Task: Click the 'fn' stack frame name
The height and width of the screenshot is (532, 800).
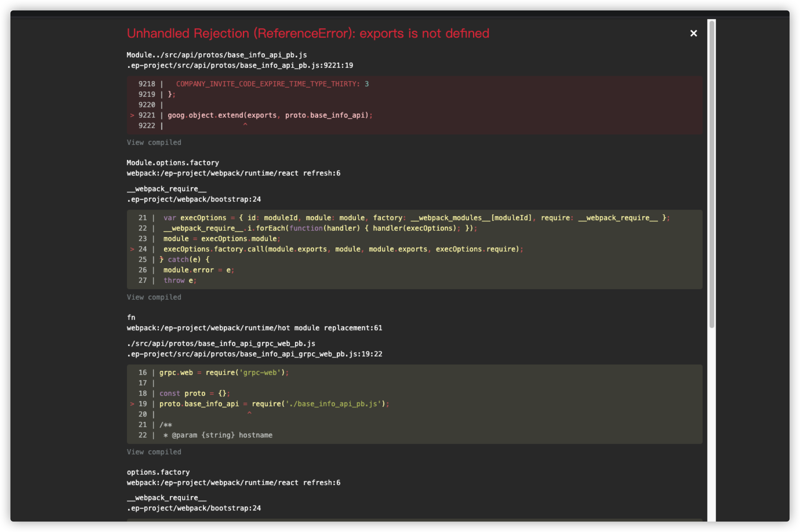Action: (x=131, y=318)
